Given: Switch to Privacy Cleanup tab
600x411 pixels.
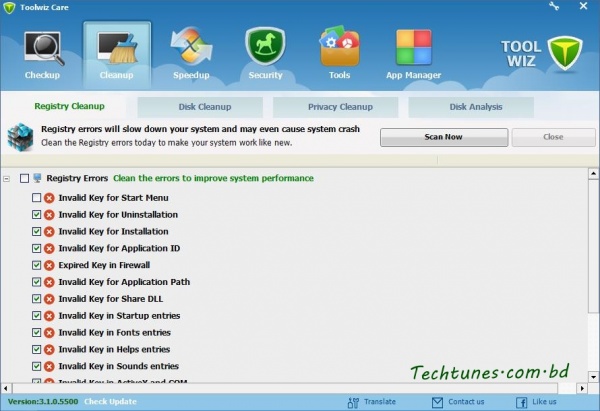Looking at the screenshot, I should click(336, 107).
